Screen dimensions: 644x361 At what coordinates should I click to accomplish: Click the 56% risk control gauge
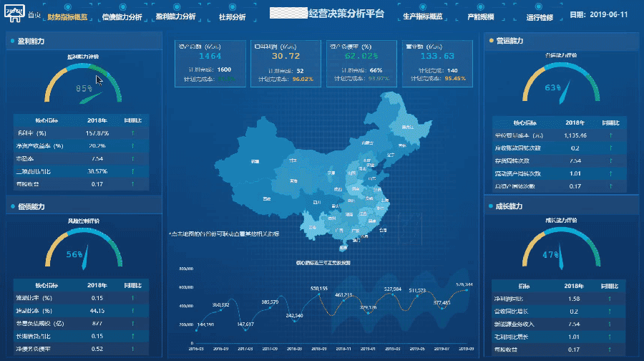point(84,249)
